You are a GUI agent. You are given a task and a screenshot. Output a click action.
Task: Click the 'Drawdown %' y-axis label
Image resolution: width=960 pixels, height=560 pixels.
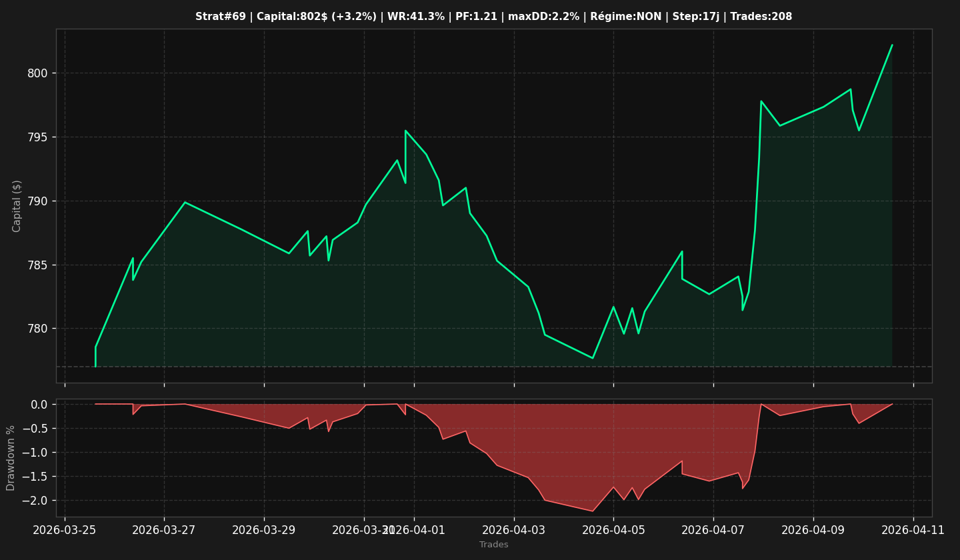pos(11,458)
